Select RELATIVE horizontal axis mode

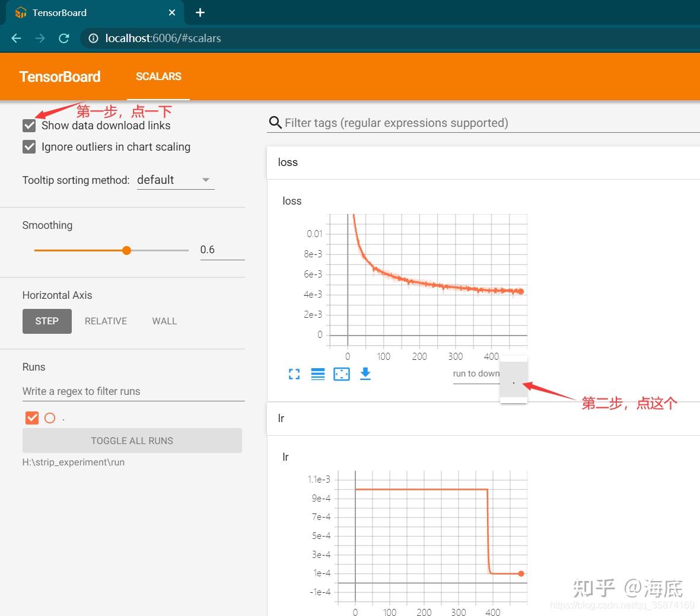(106, 321)
